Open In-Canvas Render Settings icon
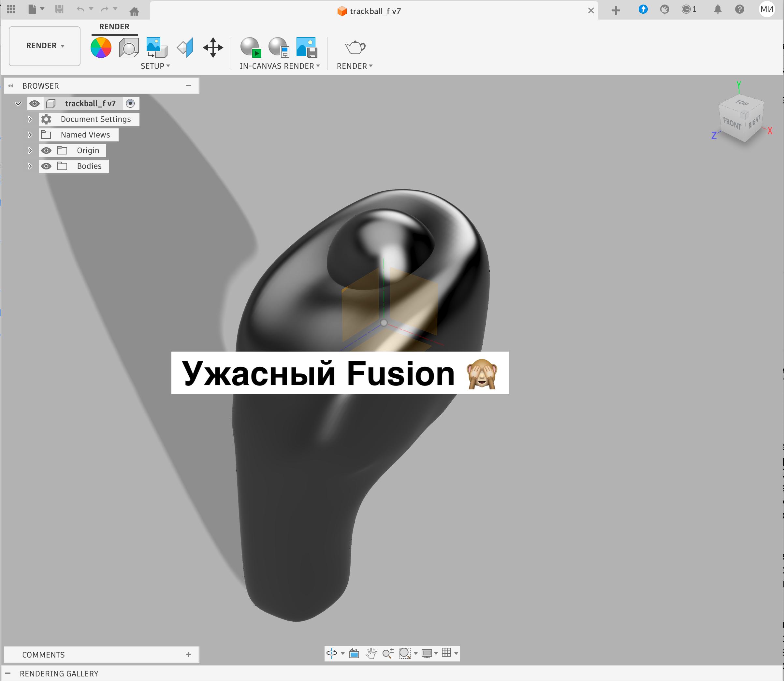 279,48
